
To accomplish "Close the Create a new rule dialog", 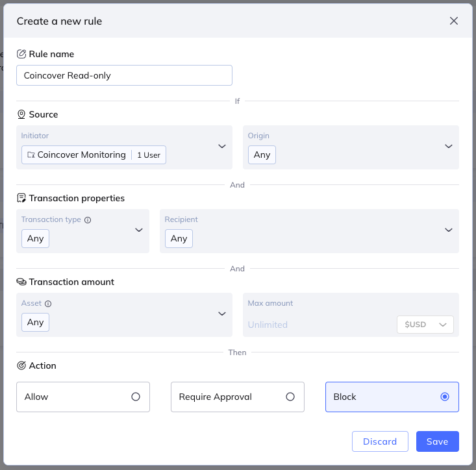I will click(454, 21).
